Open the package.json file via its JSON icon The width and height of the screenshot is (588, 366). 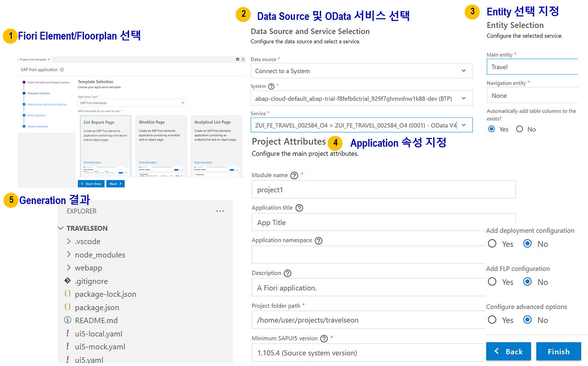click(x=67, y=307)
